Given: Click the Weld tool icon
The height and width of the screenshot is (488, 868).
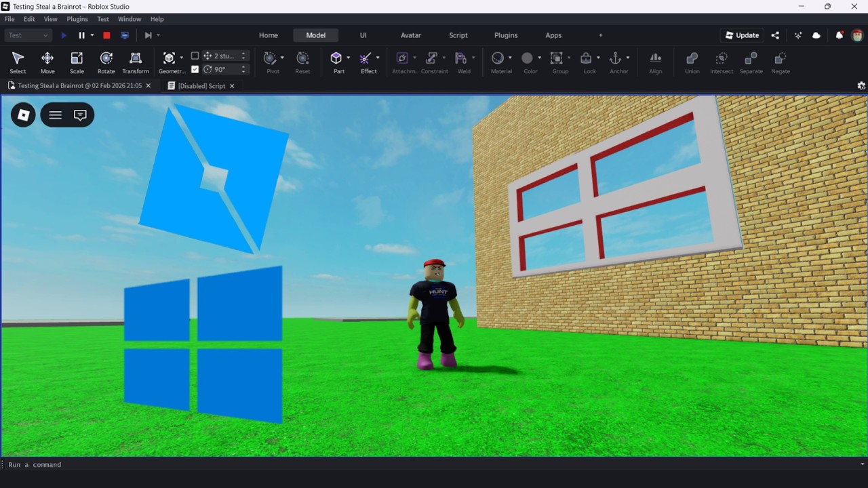Looking at the screenshot, I should coord(461,58).
